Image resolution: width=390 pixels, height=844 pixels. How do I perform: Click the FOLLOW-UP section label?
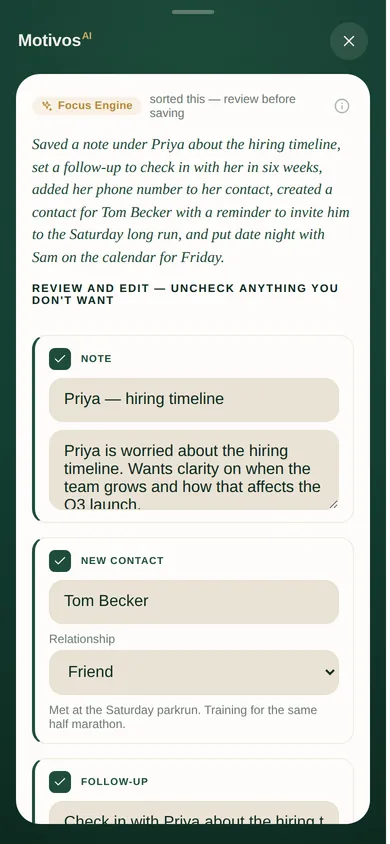pos(114,782)
